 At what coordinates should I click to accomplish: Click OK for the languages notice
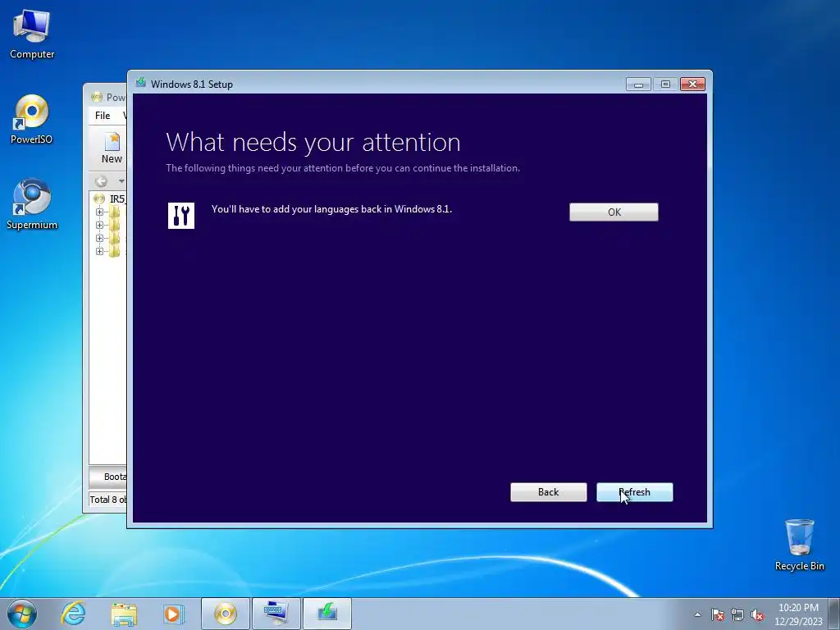click(614, 212)
